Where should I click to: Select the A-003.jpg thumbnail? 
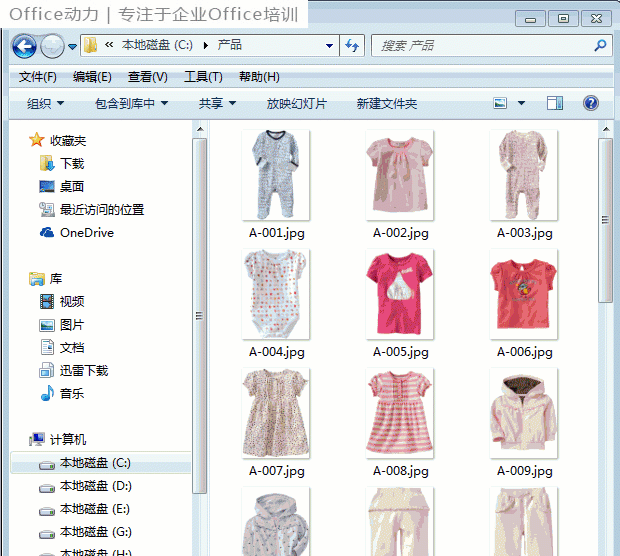tap(524, 175)
